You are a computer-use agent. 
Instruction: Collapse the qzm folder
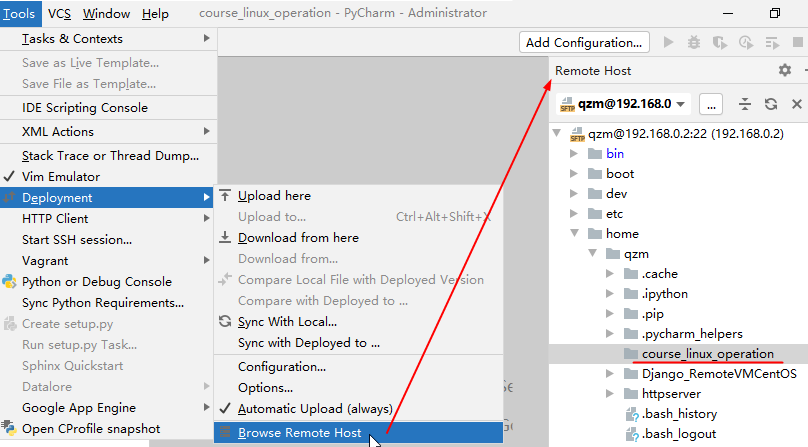click(593, 254)
